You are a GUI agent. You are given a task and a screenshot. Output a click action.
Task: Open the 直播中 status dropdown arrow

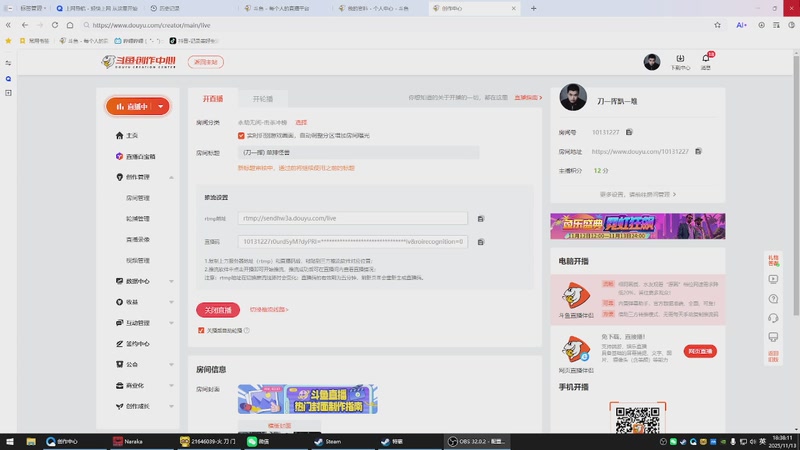(x=161, y=106)
